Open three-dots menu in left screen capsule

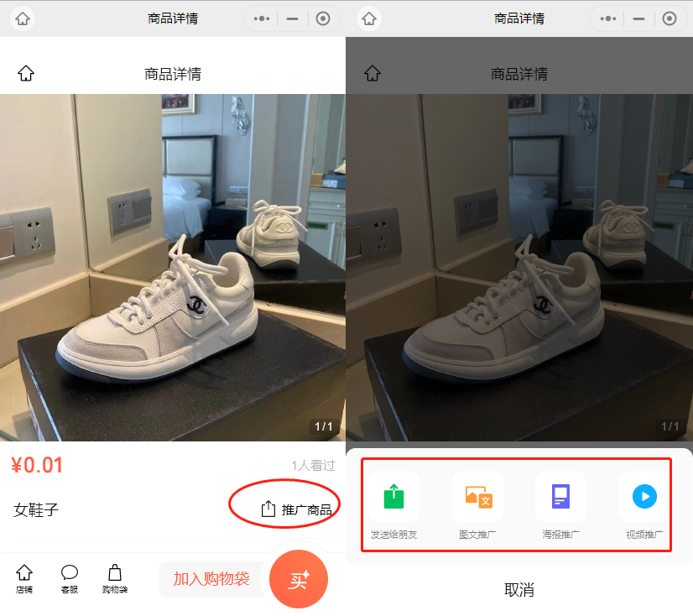tap(262, 18)
